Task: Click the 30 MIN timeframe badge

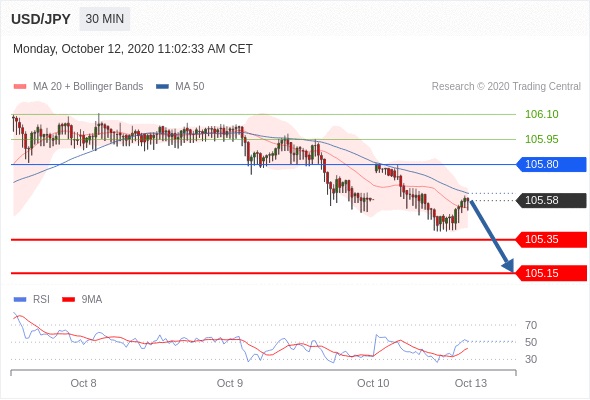Action: pyautogui.click(x=105, y=19)
